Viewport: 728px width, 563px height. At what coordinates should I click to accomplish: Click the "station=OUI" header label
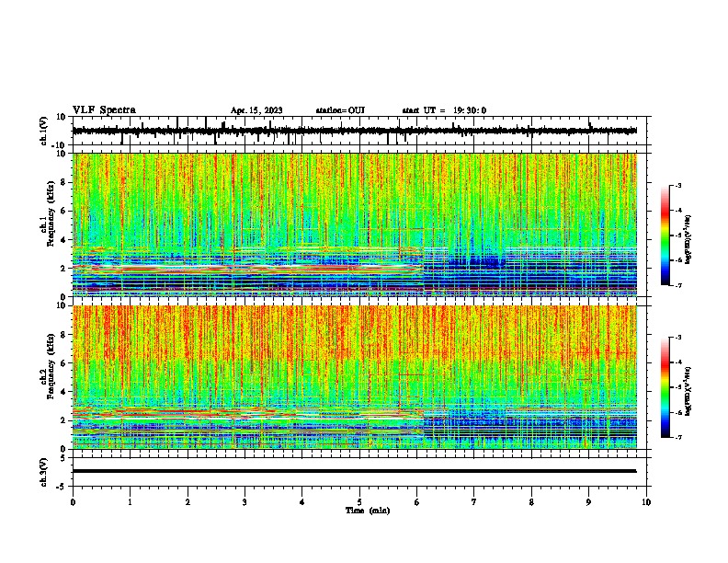[x=340, y=110]
